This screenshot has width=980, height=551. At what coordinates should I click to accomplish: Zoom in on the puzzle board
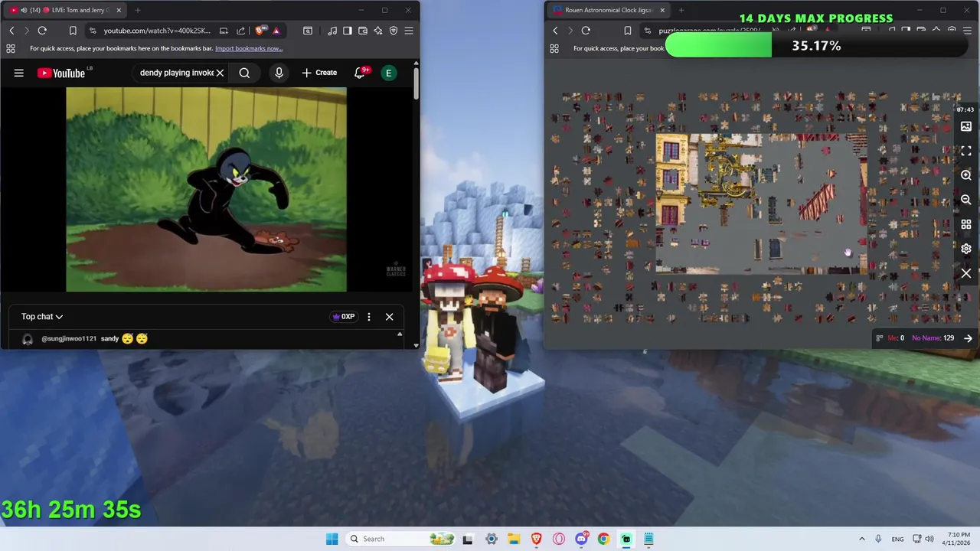coord(966,175)
